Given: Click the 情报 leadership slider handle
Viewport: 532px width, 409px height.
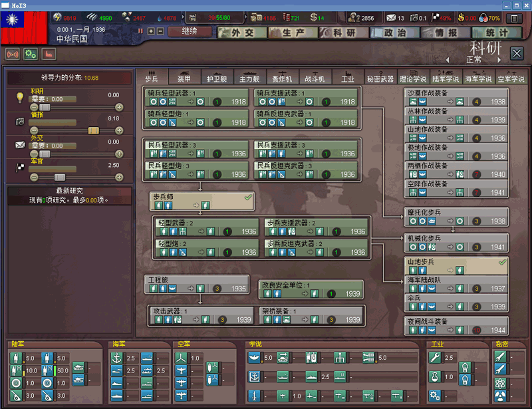Looking at the screenshot, I should (94, 130).
